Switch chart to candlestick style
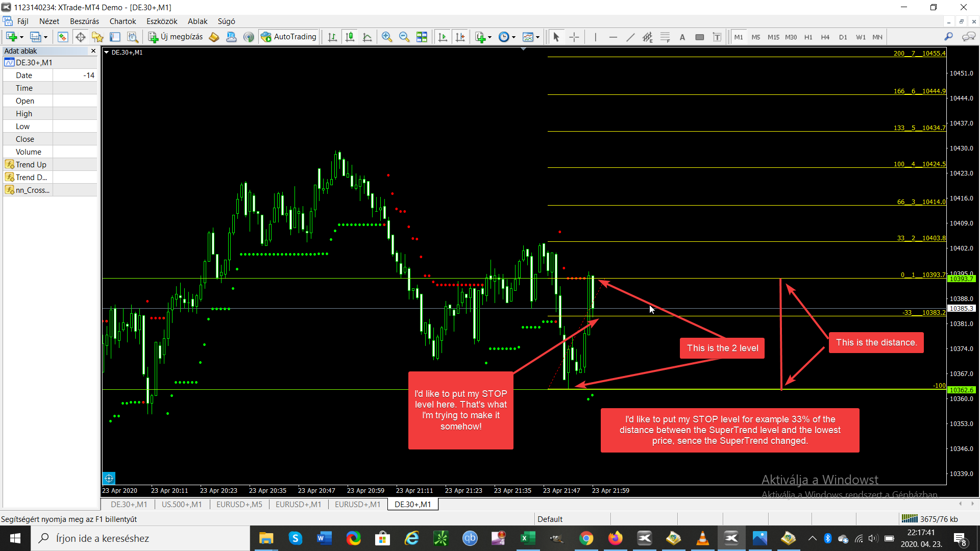The height and width of the screenshot is (551, 980). coord(350,37)
